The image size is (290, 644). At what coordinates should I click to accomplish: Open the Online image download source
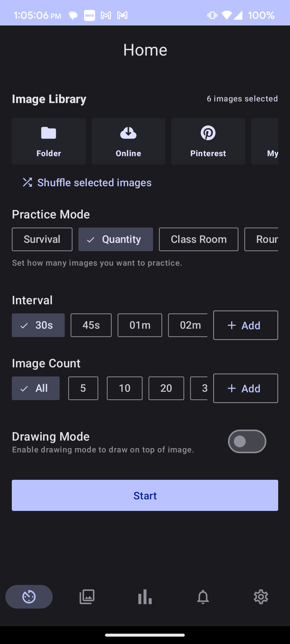pyautogui.click(x=128, y=141)
